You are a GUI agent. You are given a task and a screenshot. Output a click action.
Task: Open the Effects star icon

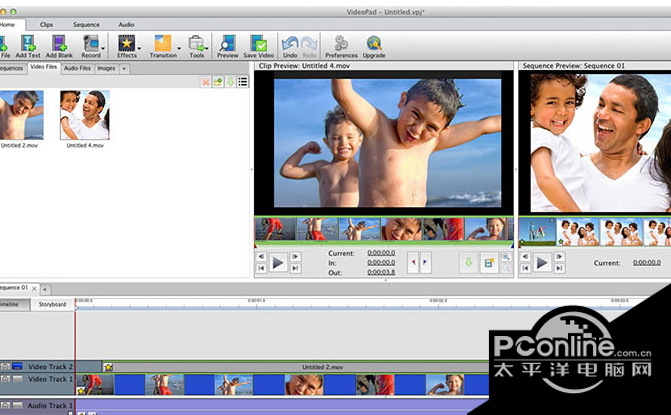[x=126, y=43]
